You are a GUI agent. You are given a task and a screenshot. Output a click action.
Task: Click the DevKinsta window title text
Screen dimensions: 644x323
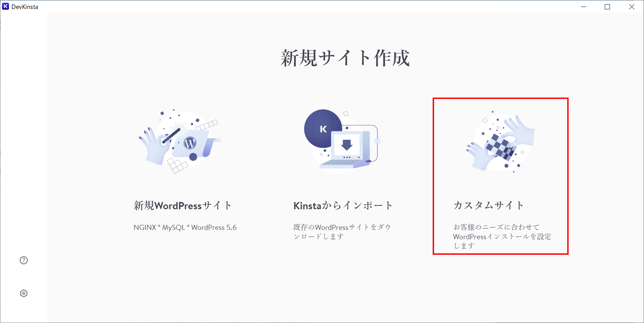[x=25, y=7]
